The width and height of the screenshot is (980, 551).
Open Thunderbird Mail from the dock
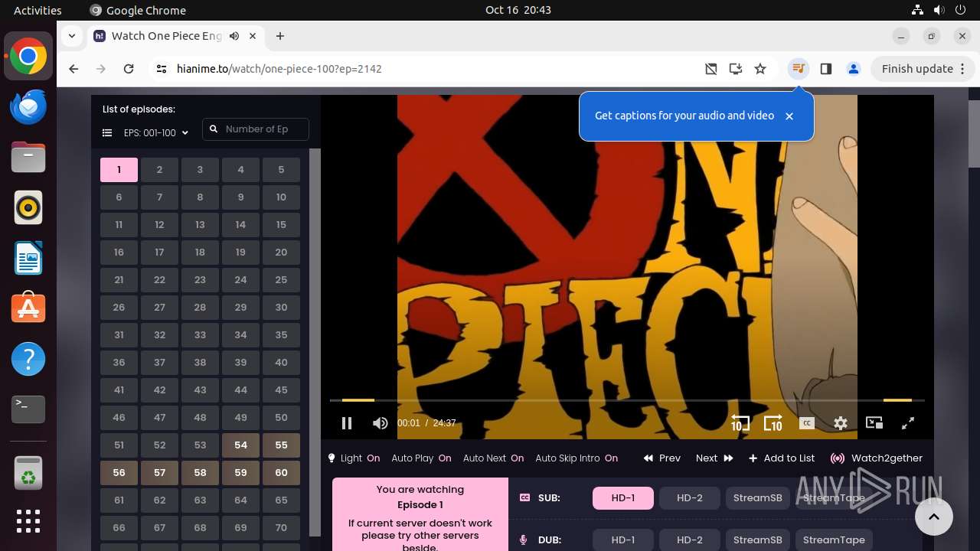click(x=28, y=107)
